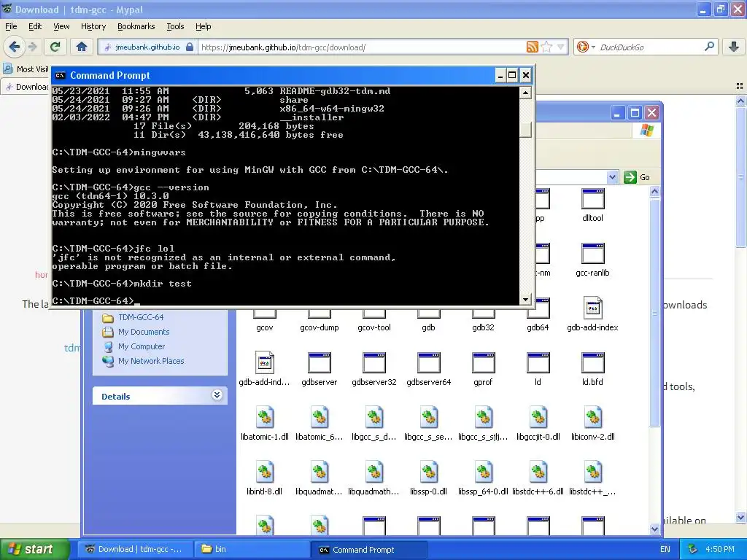
Task: Click the Most Visited bookmarks button
Action: 26,69
